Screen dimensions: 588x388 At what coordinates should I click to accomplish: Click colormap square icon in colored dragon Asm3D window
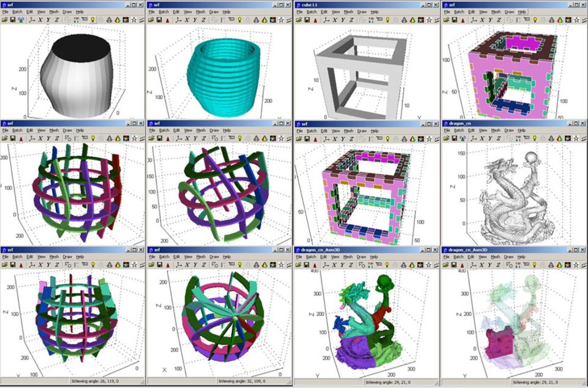click(420, 265)
